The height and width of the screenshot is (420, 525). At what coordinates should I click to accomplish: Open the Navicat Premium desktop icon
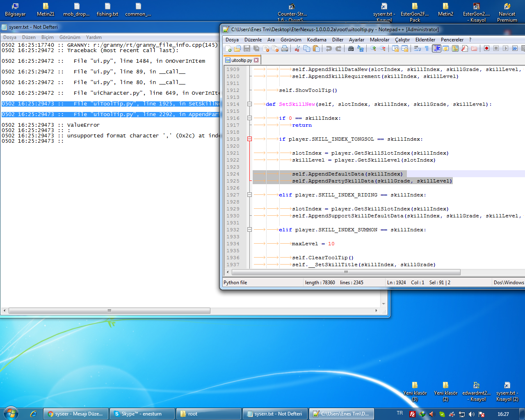[507, 12]
